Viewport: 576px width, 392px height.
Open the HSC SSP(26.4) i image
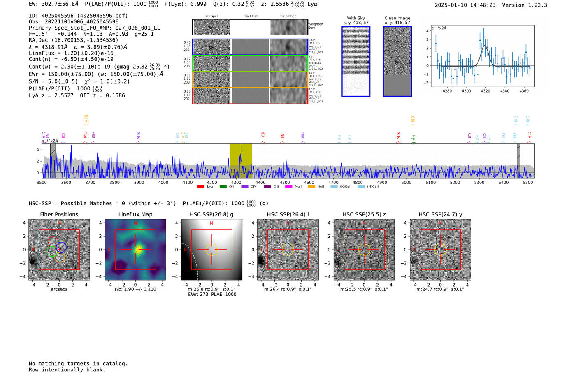pos(288,249)
